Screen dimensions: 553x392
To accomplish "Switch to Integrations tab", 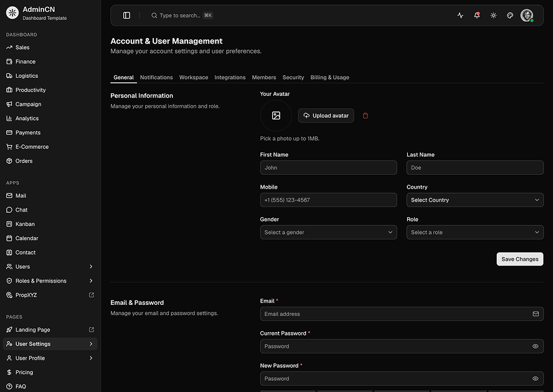I will [x=230, y=77].
